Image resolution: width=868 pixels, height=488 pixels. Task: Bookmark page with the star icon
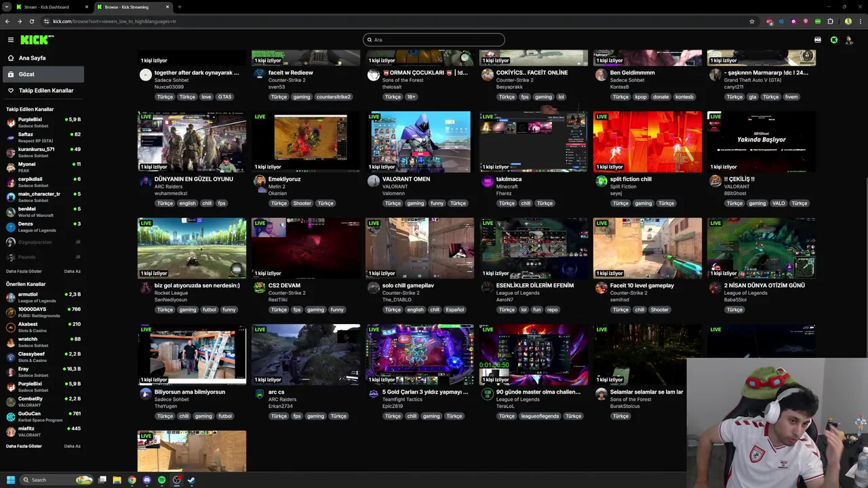[752, 21]
